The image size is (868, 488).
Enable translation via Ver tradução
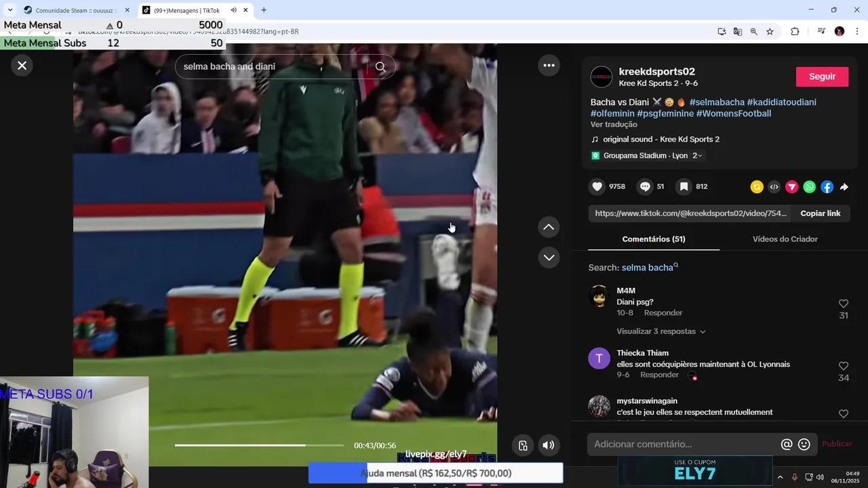613,124
